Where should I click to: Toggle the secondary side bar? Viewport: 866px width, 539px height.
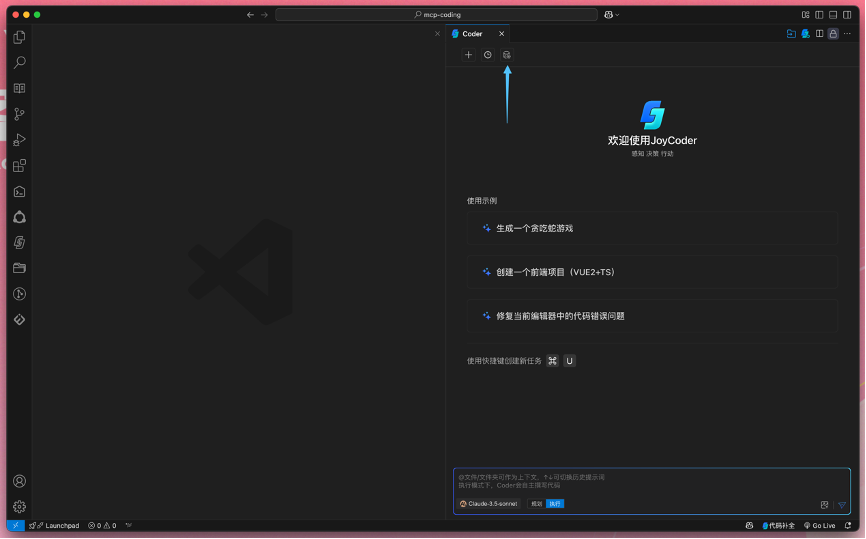point(847,15)
